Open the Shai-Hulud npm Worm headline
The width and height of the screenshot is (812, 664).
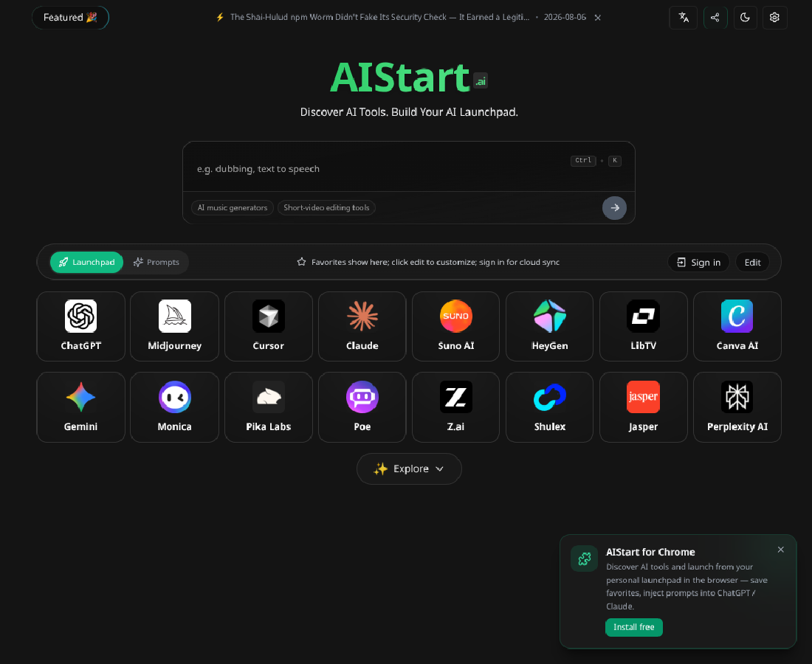(379, 17)
